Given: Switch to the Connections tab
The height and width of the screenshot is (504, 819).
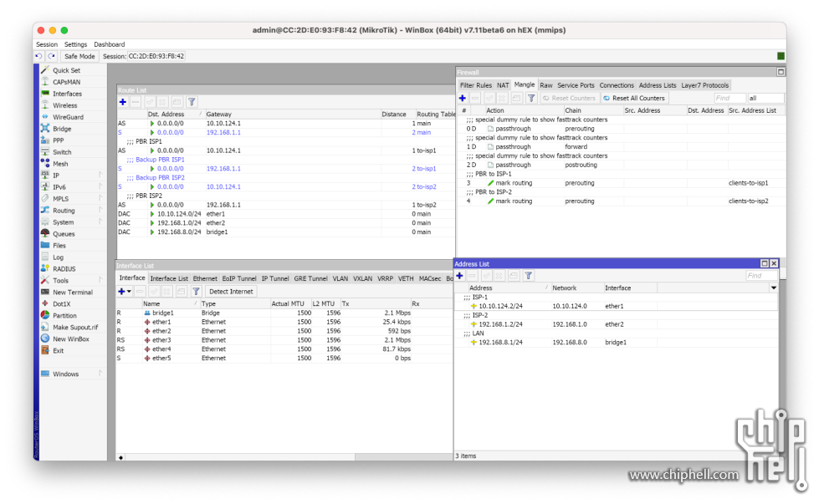Looking at the screenshot, I should 617,85.
